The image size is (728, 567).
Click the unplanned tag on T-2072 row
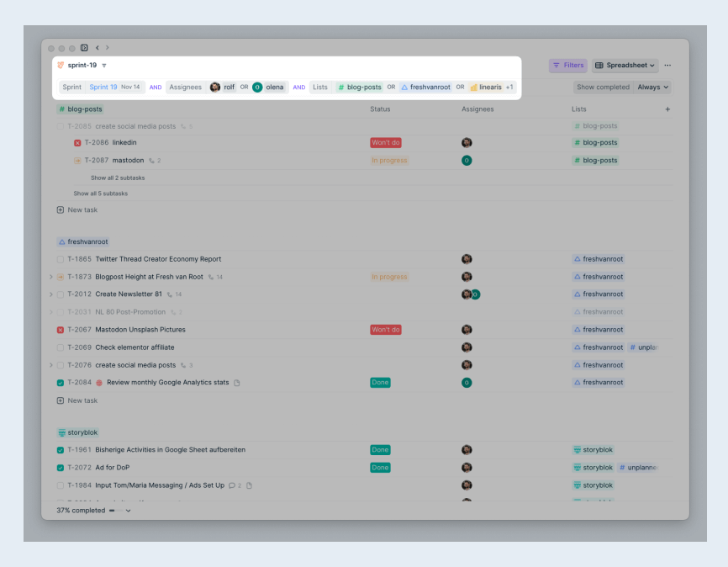[638, 468]
